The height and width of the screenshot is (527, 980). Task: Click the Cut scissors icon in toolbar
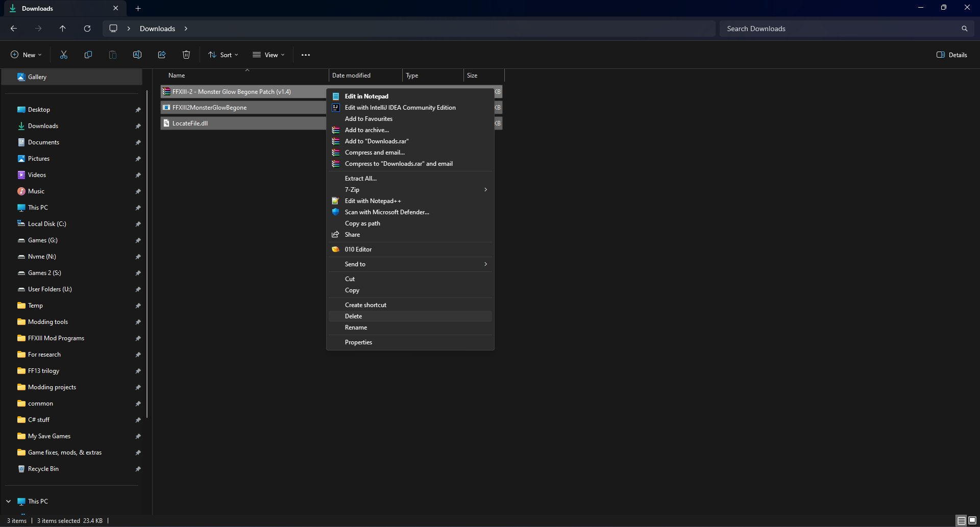(64, 55)
